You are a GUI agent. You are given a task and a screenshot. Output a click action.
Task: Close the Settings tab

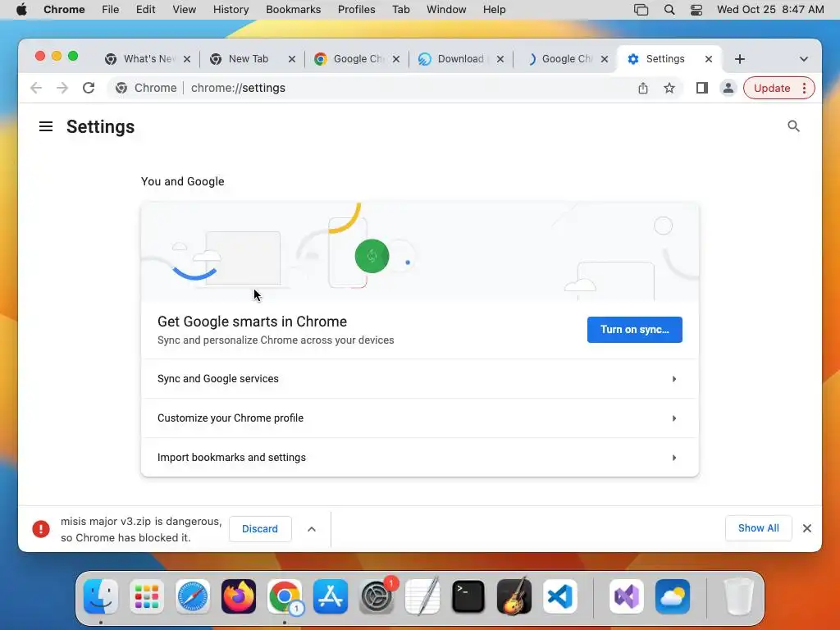click(x=708, y=59)
